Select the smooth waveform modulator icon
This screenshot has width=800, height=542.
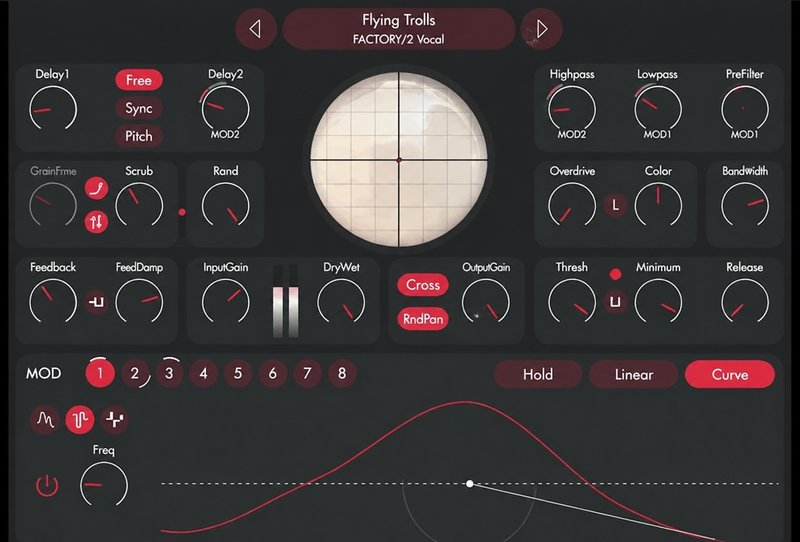(x=45, y=420)
